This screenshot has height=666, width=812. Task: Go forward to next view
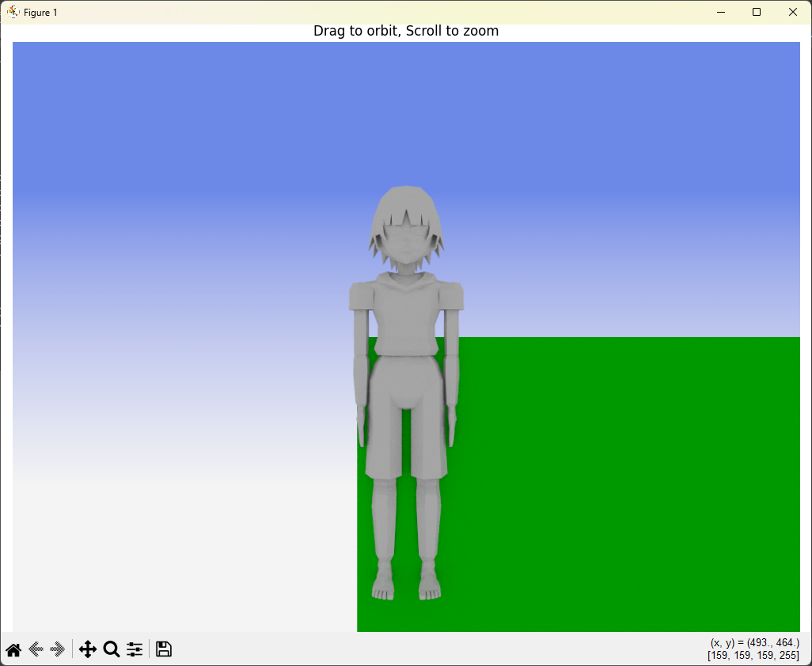coord(57,649)
